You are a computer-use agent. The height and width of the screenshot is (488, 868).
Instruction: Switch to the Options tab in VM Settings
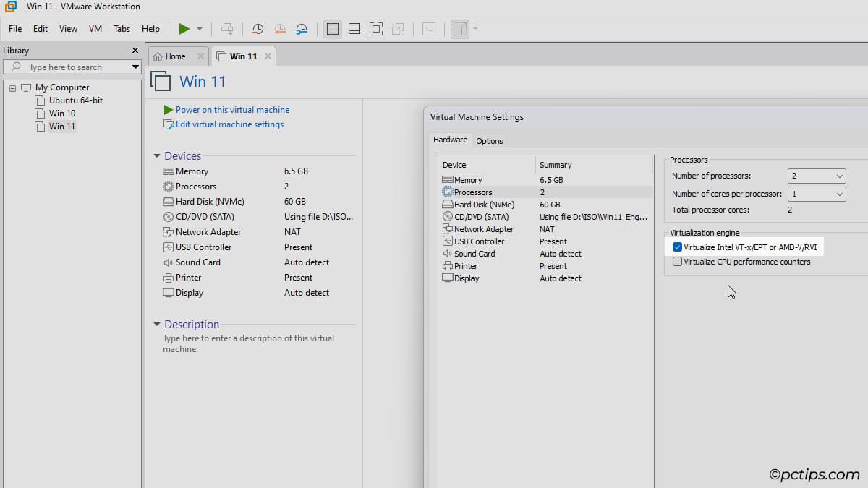coord(490,140)
